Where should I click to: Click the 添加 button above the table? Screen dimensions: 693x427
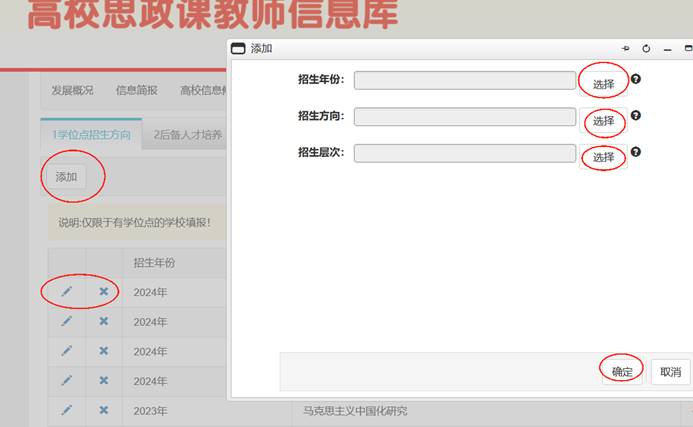pos(66,177)
